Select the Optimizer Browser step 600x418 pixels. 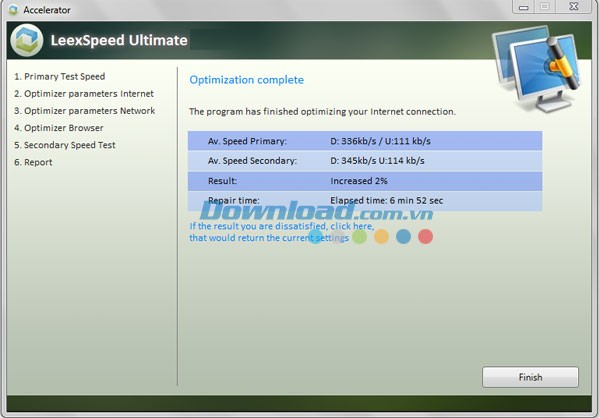click(58, 128)
